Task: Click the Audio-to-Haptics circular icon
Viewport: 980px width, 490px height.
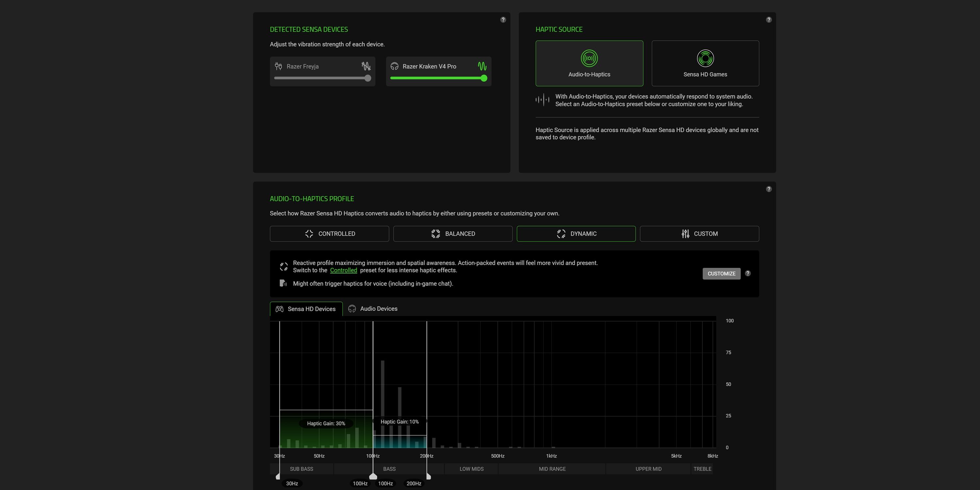Action: pyautogui.click(x=589, y=58)
